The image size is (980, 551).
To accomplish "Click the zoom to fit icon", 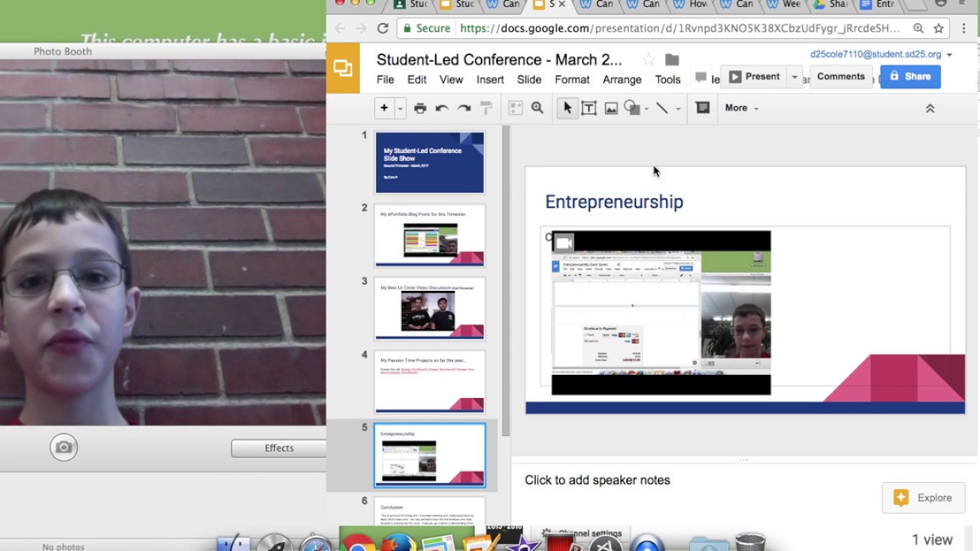I will 515,108.
